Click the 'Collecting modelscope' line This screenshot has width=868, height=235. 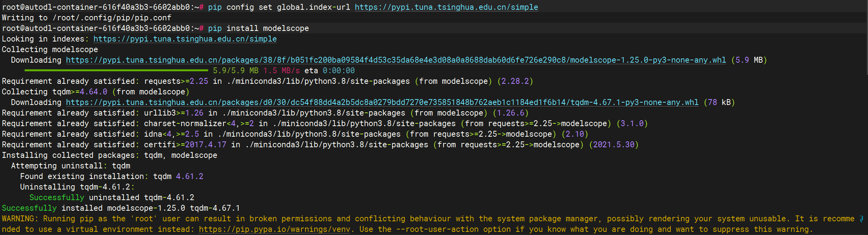coord(50,49)
